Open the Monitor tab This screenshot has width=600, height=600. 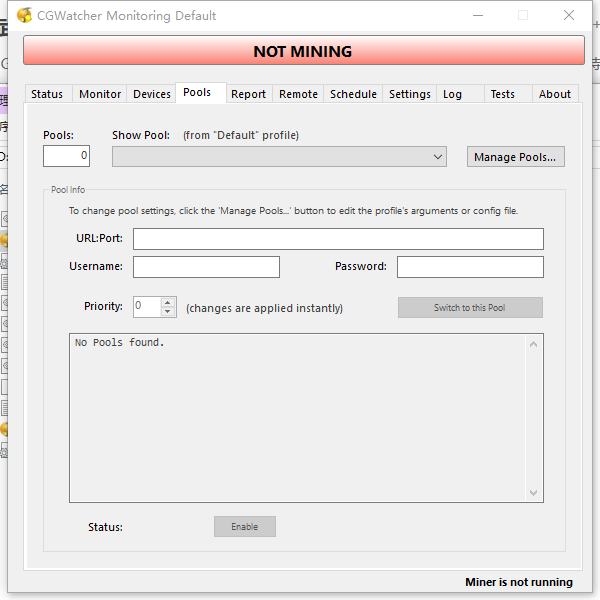point(100,94)
